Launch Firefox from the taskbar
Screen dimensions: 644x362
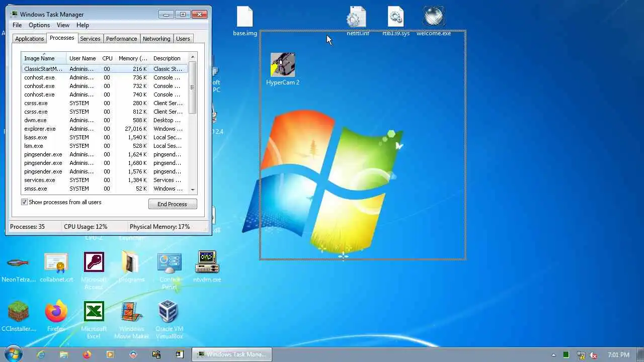87,354
